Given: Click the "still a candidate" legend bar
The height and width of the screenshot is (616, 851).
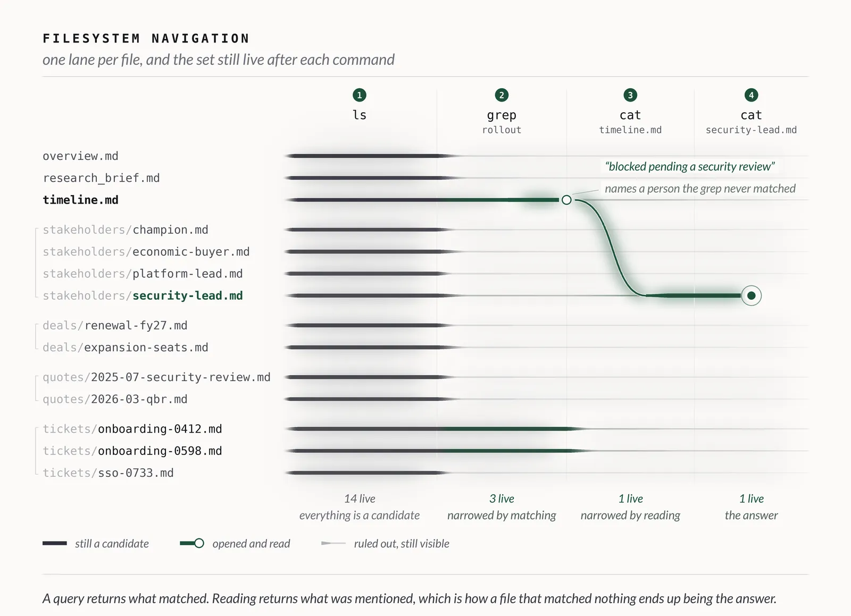Looking at the screenshot, I should click(x=55, y=543).
